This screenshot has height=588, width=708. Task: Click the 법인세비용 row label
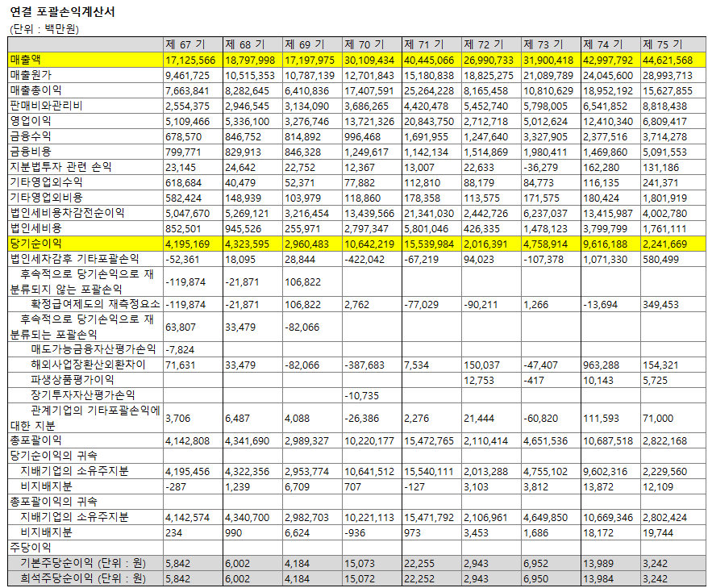(35, 228)
